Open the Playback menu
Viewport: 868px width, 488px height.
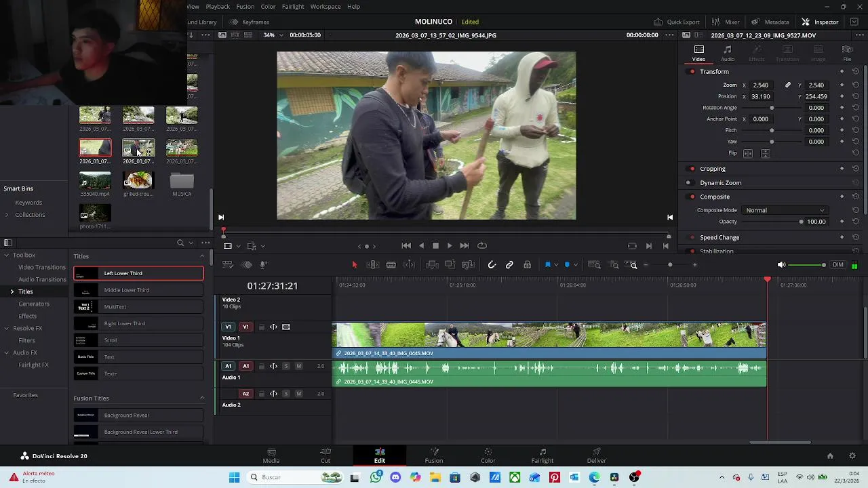(x=218, y=7)
